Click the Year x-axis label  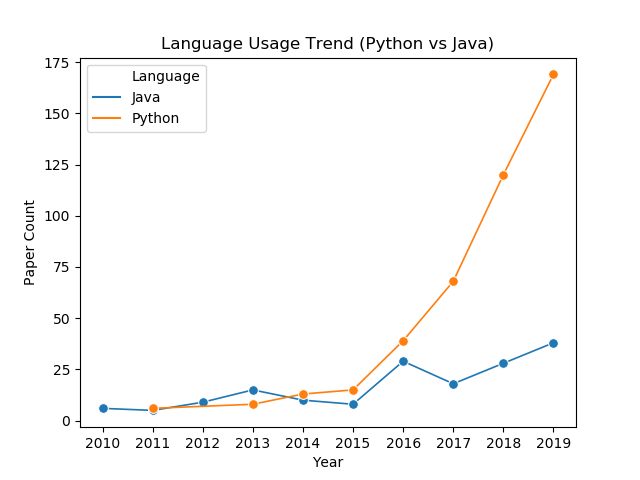328,462
